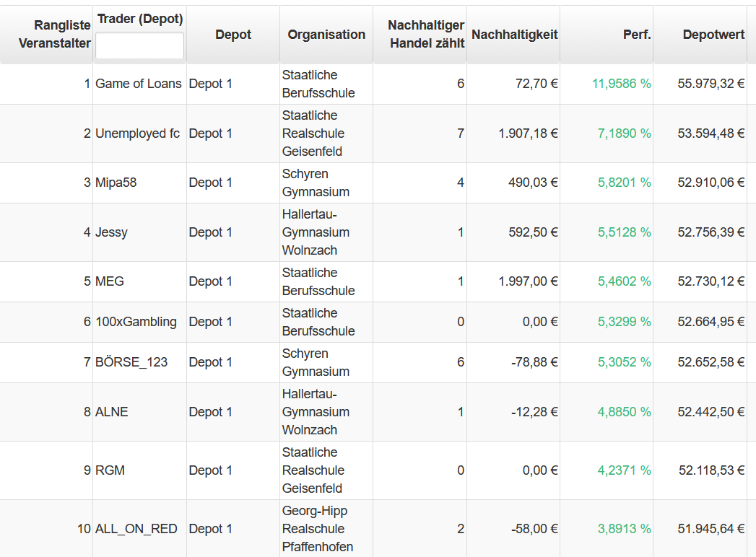The image size is (756, 557).
Task: Select the 100xGambling trader entry
Action: (x=136, y=322)
